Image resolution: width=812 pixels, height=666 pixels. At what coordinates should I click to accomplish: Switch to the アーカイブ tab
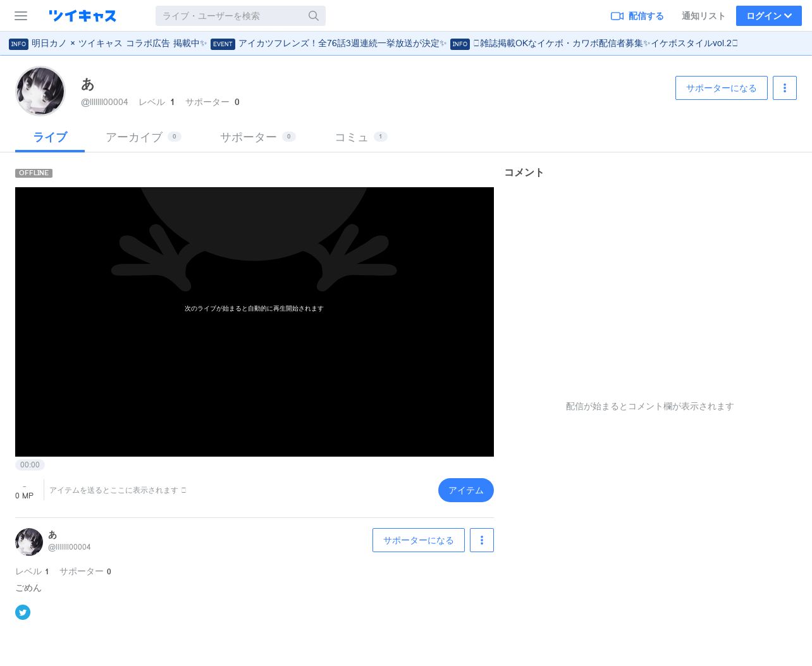click(143, 137)
